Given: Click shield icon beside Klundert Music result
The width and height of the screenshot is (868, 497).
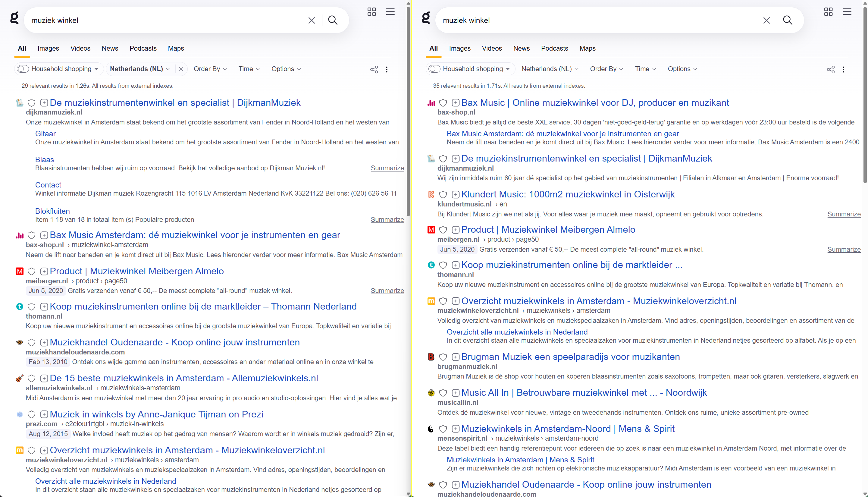Looking at the screenshot, I should [x=443, y=195].
